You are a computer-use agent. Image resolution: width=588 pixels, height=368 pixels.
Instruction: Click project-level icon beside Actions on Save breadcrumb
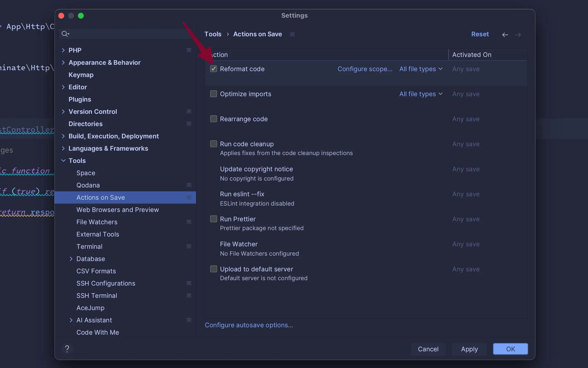tap(292, 34)
